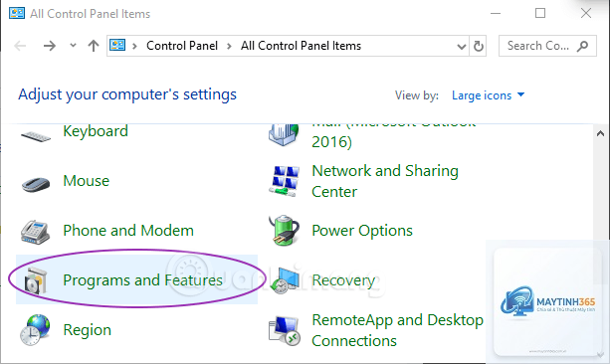Open the Network and Sharing Center icon
Image resolution: width=610 pixels, height=364 pixels.
[285, 181]
